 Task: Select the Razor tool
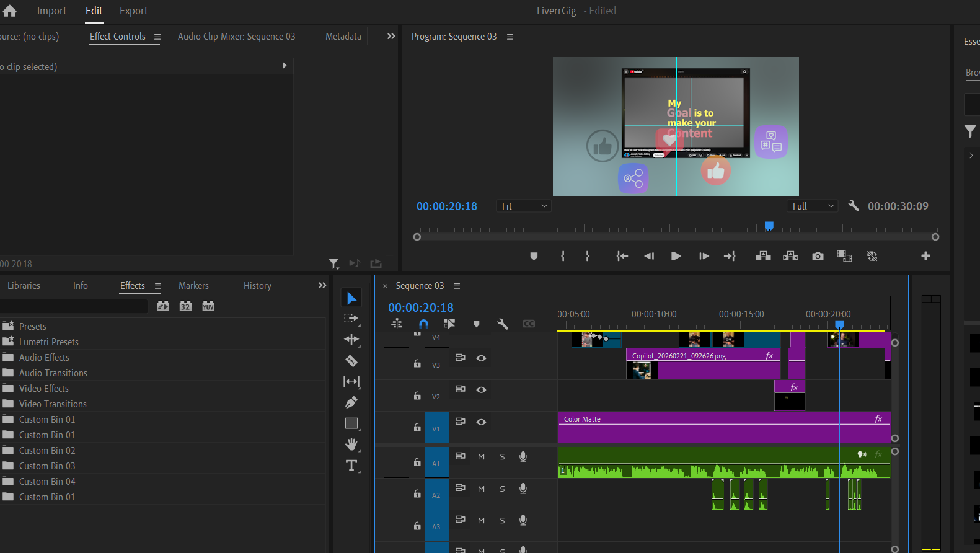click(351, 361)
